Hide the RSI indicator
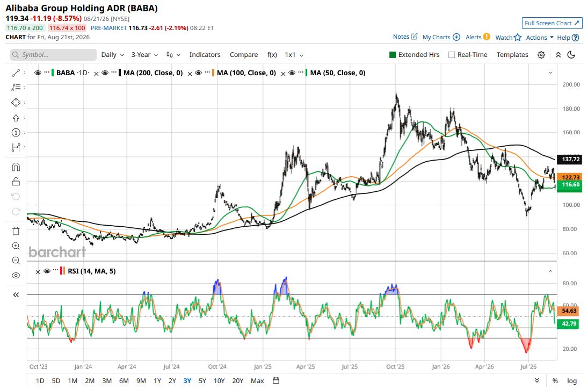Image resolution: width=588 pixels, height=389 pixels. tap(47, 271)
